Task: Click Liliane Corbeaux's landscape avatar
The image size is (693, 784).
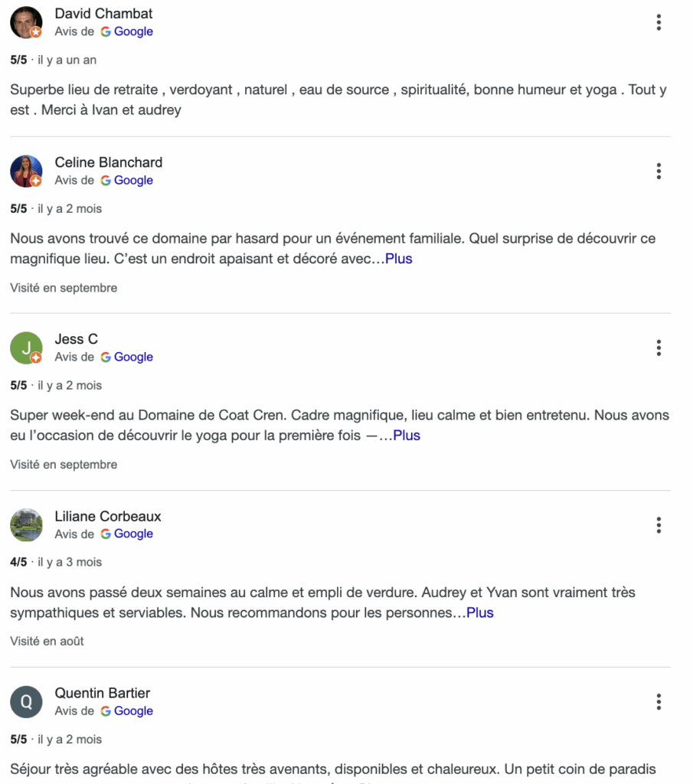Action: [26, 525]
